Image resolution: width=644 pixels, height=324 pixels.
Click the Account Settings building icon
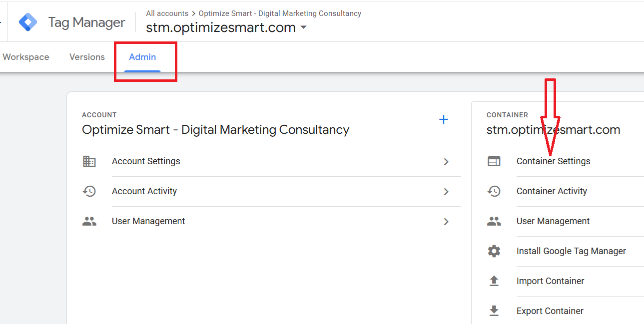[89, 161]
